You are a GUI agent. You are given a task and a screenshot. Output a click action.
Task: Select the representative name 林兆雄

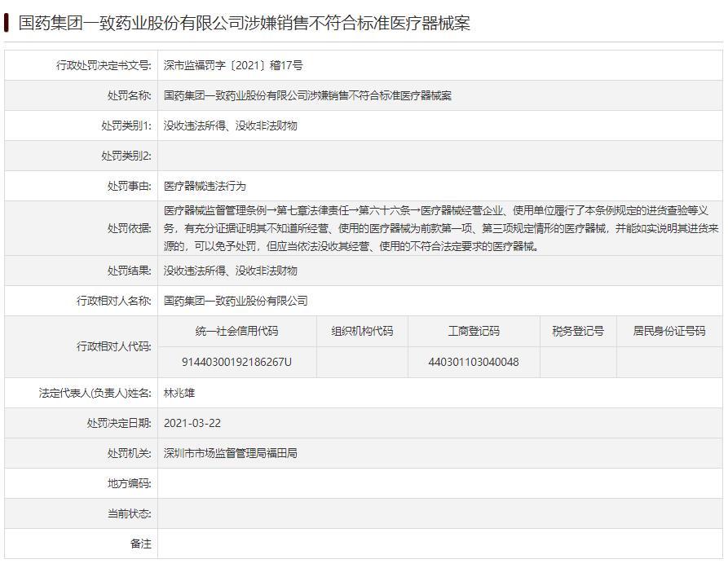(x=179, y=393)
